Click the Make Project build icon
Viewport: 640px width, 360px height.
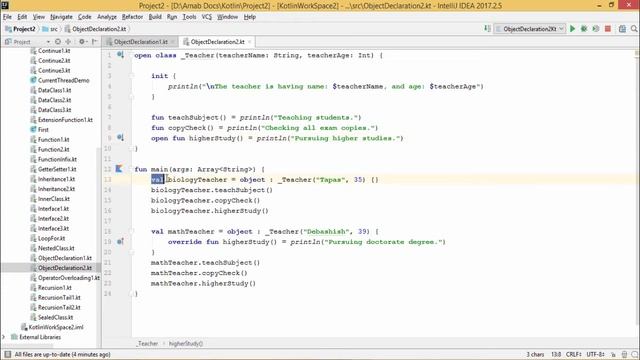(487, 29)
